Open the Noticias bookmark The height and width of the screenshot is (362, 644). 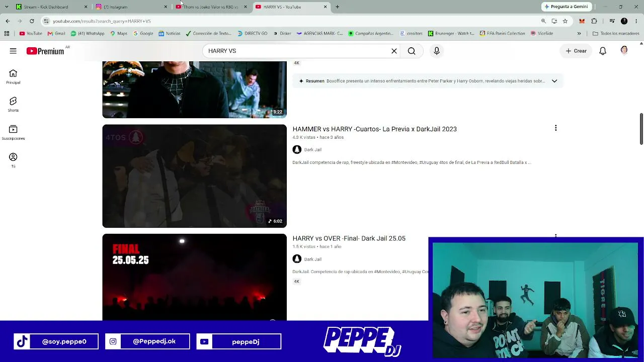[x=169, y=34]
